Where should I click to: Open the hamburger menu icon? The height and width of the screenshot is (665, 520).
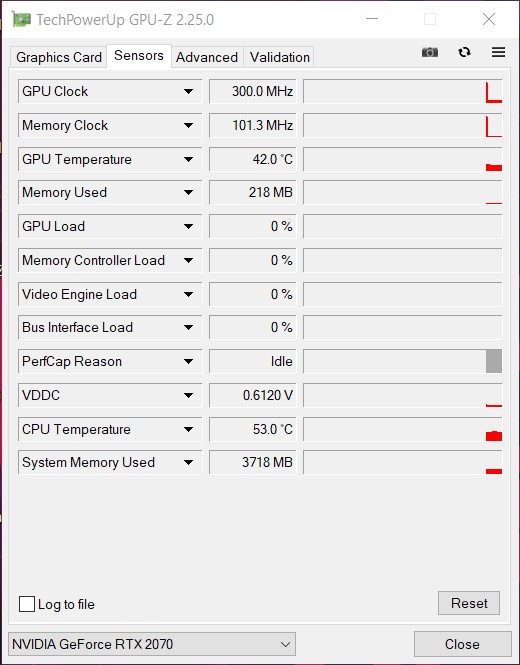498,52
